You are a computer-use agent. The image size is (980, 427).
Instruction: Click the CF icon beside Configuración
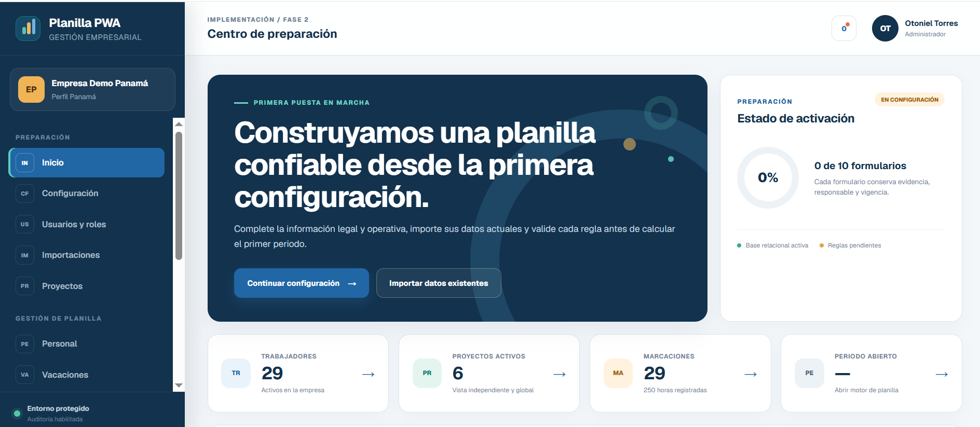(x=25, y=194)
